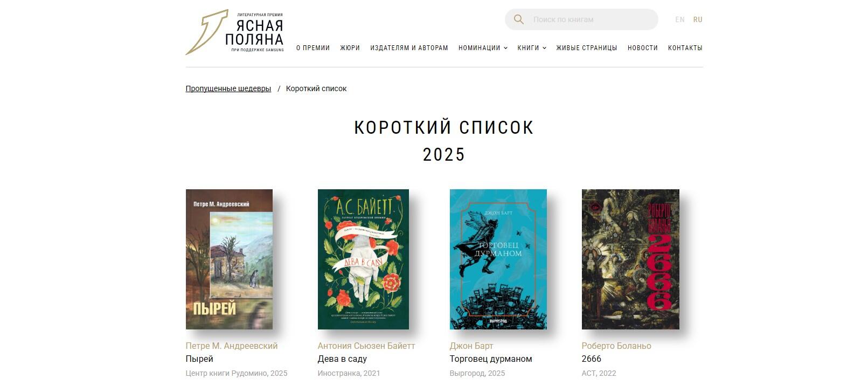Image resolution: width=868 pixels, height=385 pixels.
Task: Expand the Номинации dropdown menu
Action: [483, 48]
